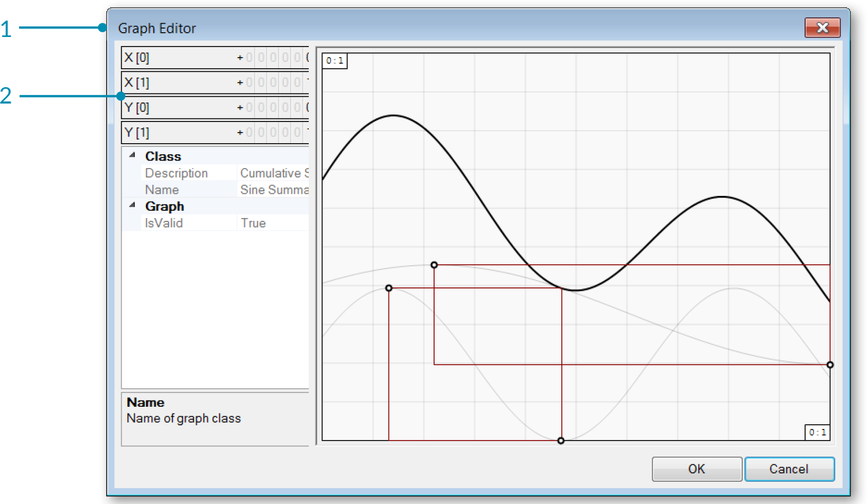The image size is (868, 504).
Task: Close the Graph Editor with the red X
Action: tap(822, 27)
